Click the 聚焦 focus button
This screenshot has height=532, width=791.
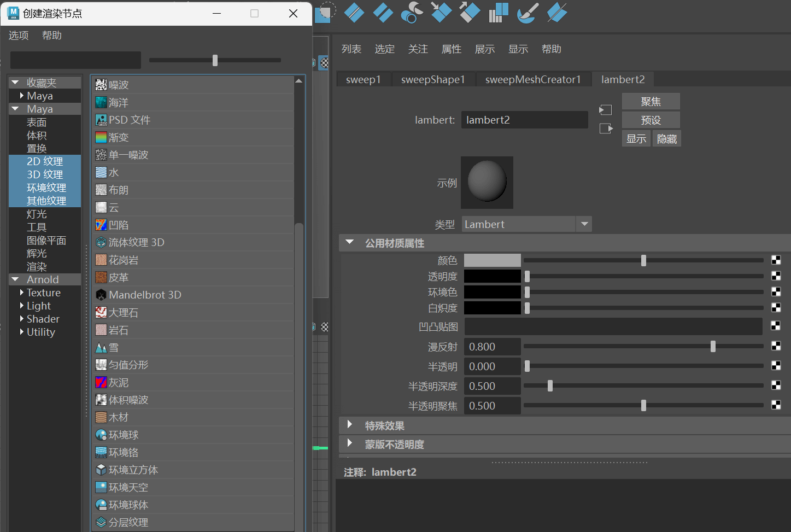(x=651, y=102)
